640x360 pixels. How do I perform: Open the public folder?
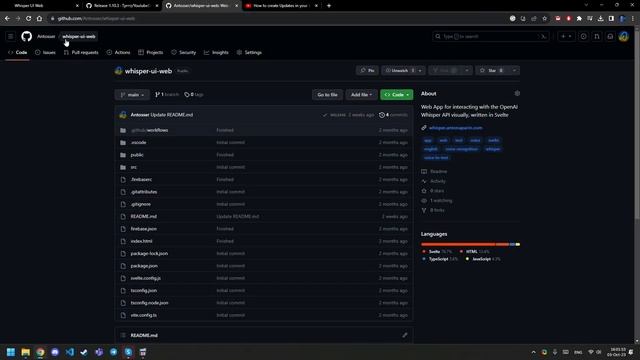click(x=137, y=155)
